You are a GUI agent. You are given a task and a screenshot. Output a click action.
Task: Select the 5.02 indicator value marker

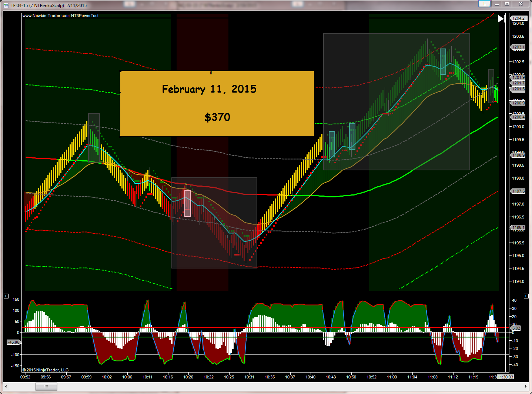click(x=516, y=328)
